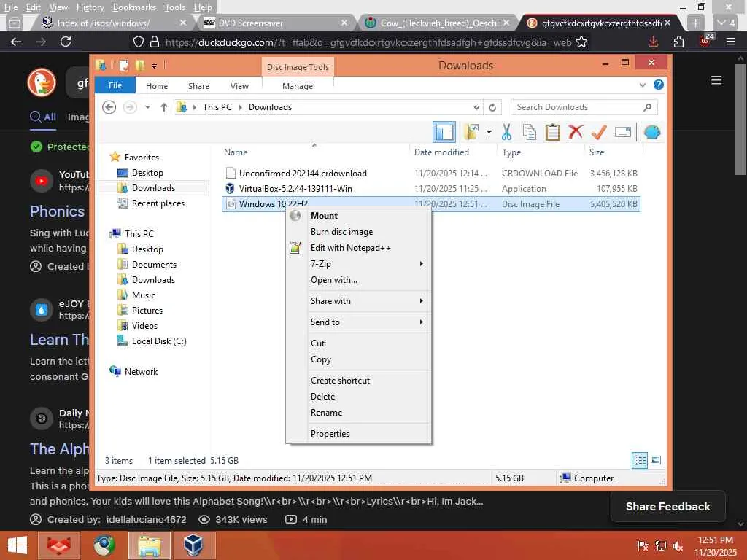Screen dimensions: 747x560
Task: Click the Quick Access New Folder icon
Action: pos(139,65)
